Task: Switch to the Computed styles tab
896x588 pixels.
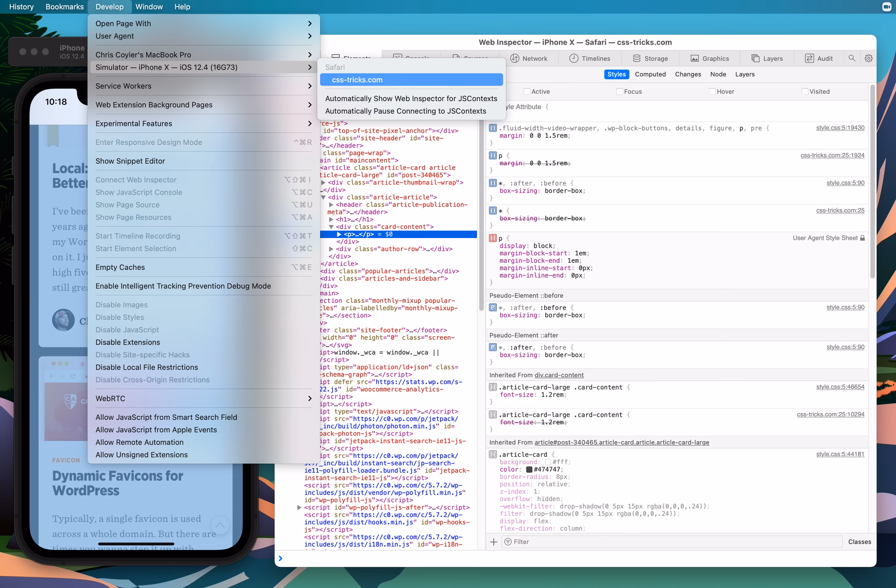Action: 651,74
